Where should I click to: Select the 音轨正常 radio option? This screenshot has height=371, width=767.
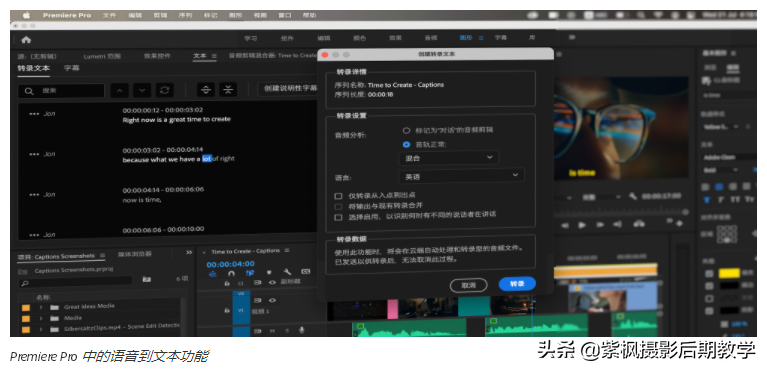click(406, 145)
